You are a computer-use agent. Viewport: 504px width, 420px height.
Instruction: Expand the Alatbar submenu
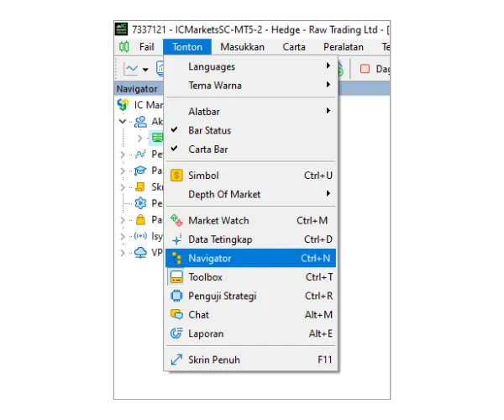(x=250, y=112)
